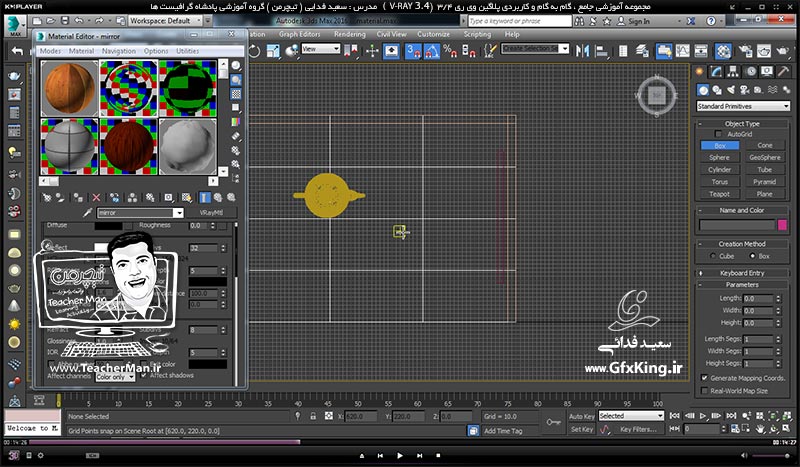Select the Lights category icon
The width and height of the screenshot is (800, 467).
pos(731,90)
